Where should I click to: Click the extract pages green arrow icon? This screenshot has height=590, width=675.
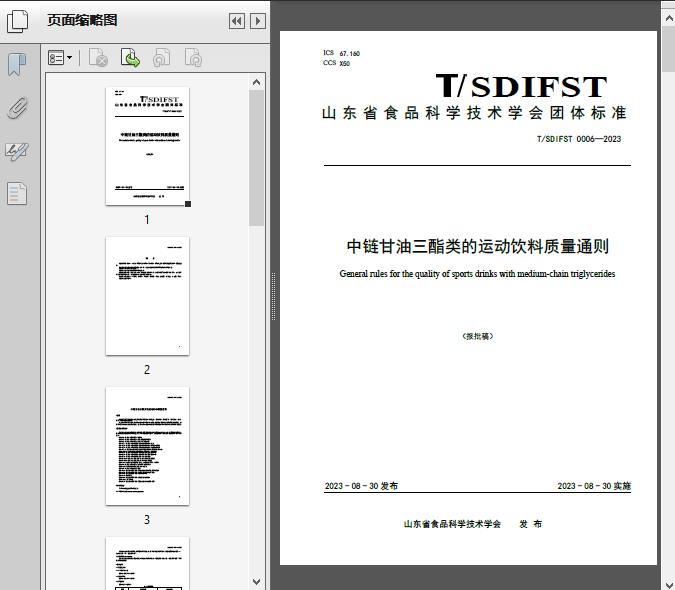click(x=130, y=58)
